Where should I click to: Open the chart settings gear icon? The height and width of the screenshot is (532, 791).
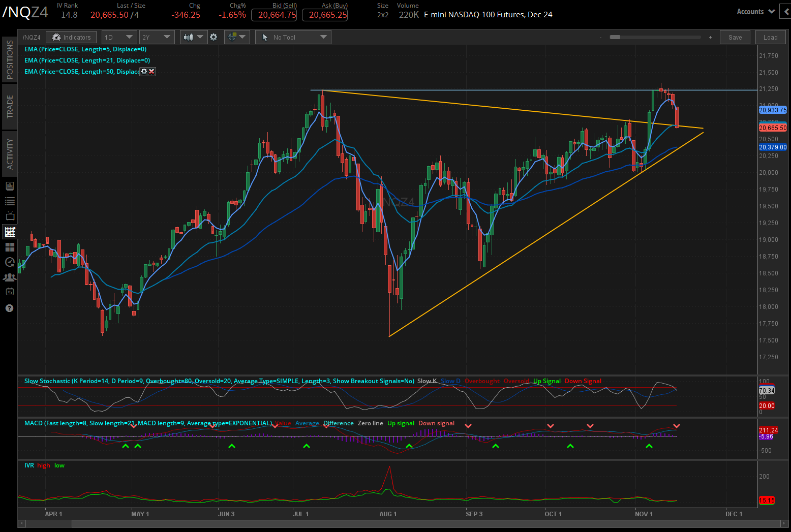tap(214, 37)
